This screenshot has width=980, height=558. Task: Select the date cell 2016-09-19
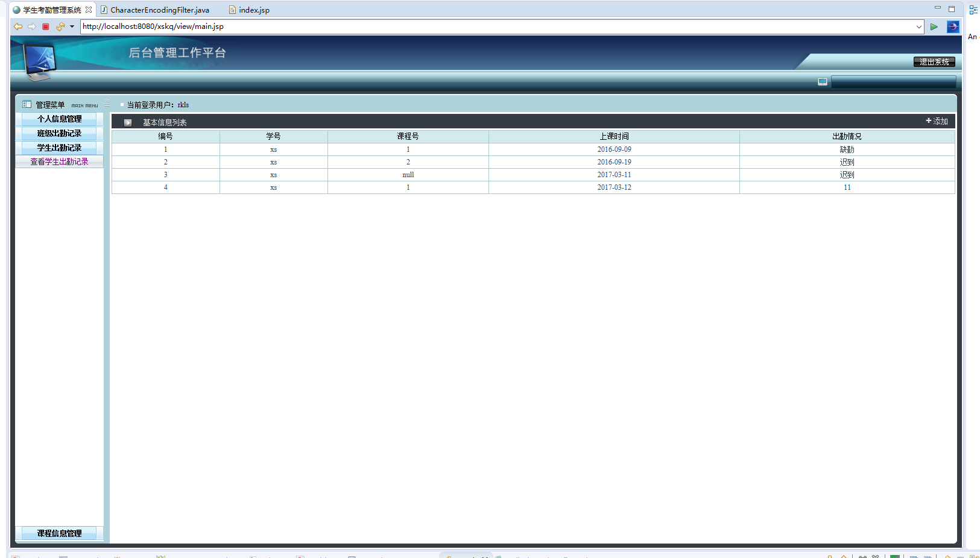614,162
